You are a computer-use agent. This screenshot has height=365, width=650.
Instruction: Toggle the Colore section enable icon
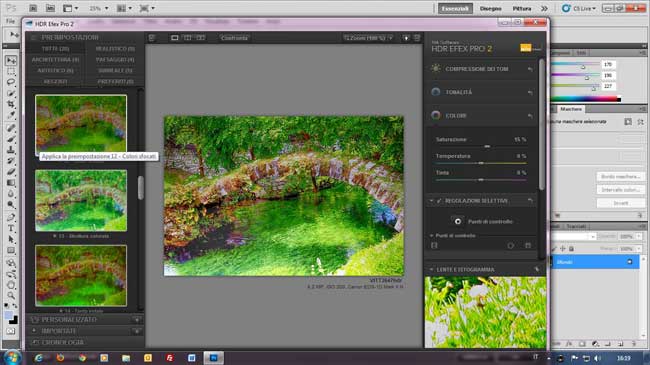(436, 115)
